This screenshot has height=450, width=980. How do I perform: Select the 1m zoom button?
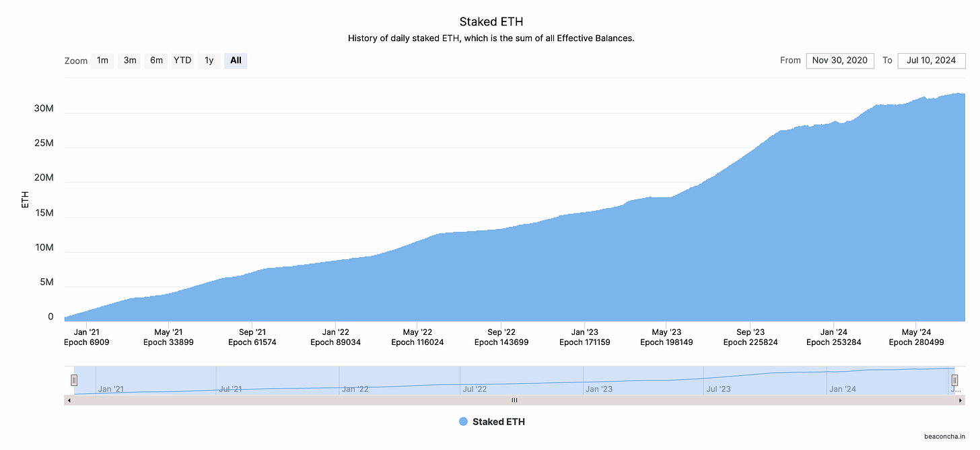coord(102,61)
